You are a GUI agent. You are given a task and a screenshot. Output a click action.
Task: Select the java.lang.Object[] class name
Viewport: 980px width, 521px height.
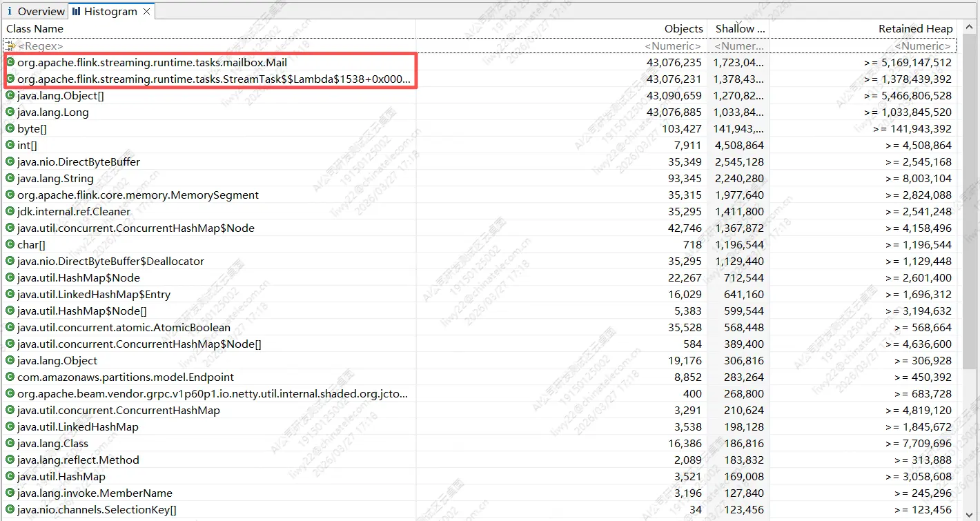[61, 95]
